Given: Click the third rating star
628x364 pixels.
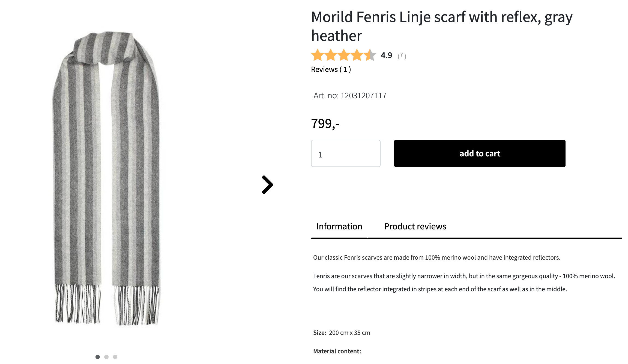Looking at the screenshot, I should [344, 55].
